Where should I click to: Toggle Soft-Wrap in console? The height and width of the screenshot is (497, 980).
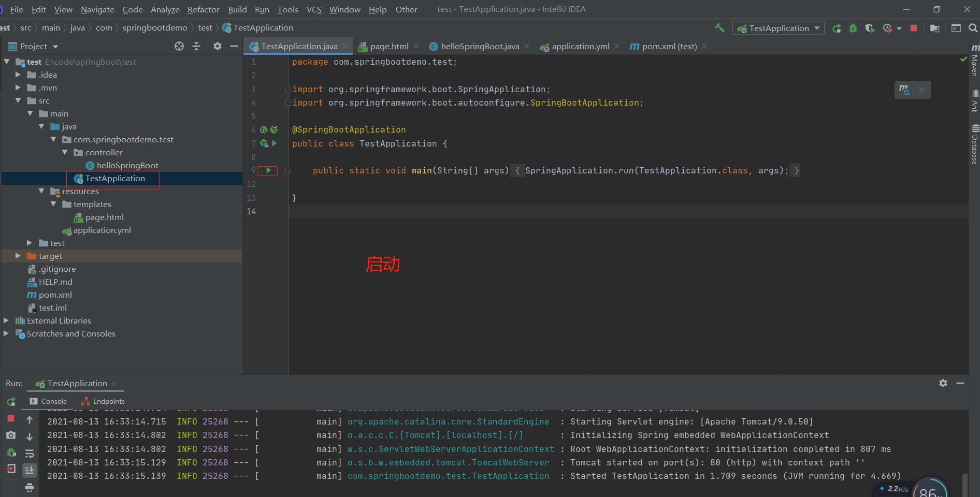(x=30, y=454)
